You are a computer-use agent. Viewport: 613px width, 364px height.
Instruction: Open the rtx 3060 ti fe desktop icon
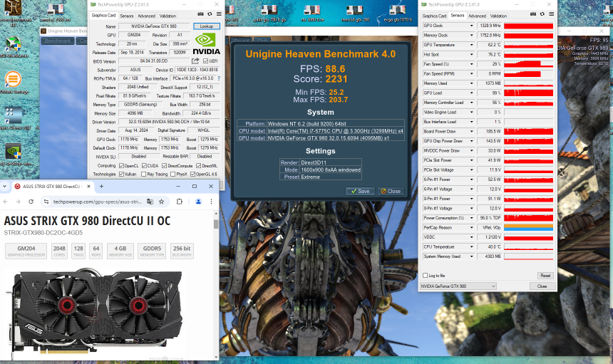[x=312, y=13]
